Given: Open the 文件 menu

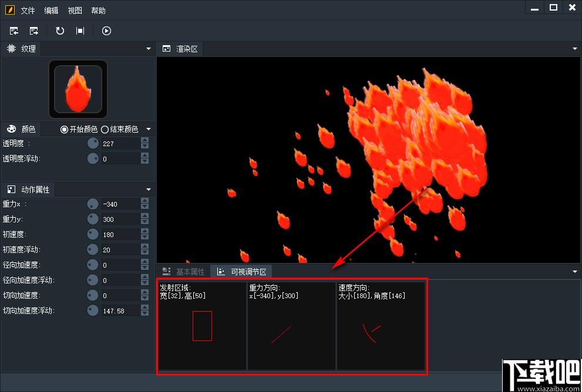Looking at the screenshot, I should coord(28,11).
